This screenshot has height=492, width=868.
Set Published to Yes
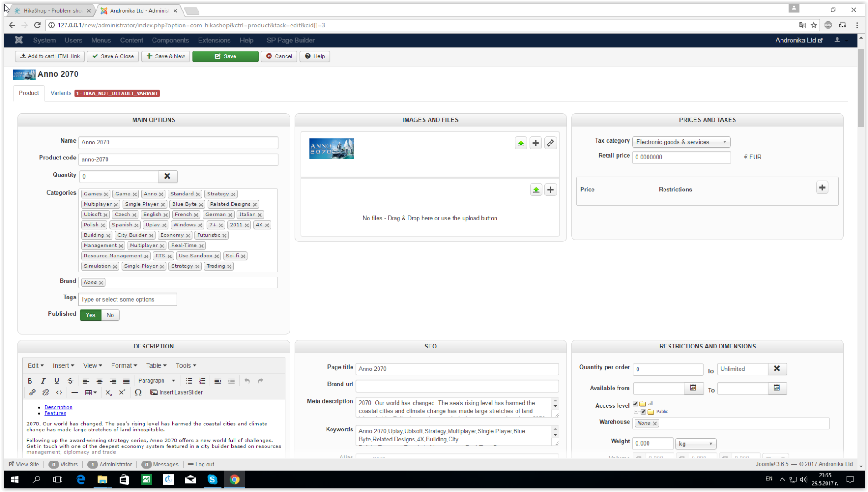[90, 315]
